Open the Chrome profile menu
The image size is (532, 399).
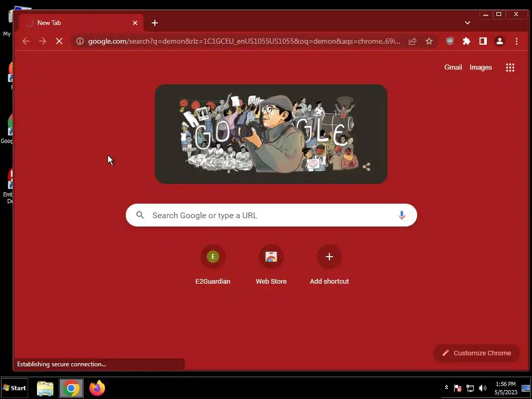click(500, 42)
